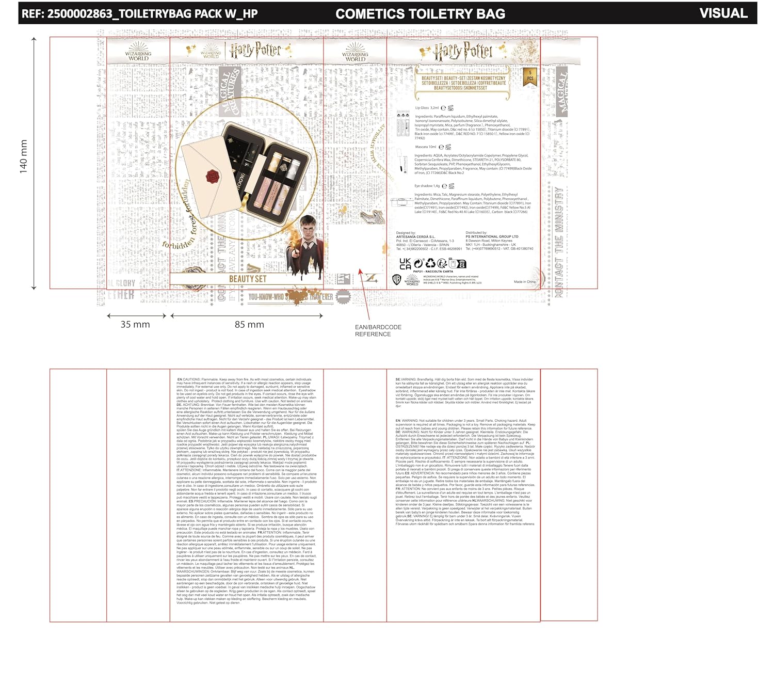Click the 'Lip Gloss 3,2ml' label
The image size is (774, 700).
click(427, 108)
